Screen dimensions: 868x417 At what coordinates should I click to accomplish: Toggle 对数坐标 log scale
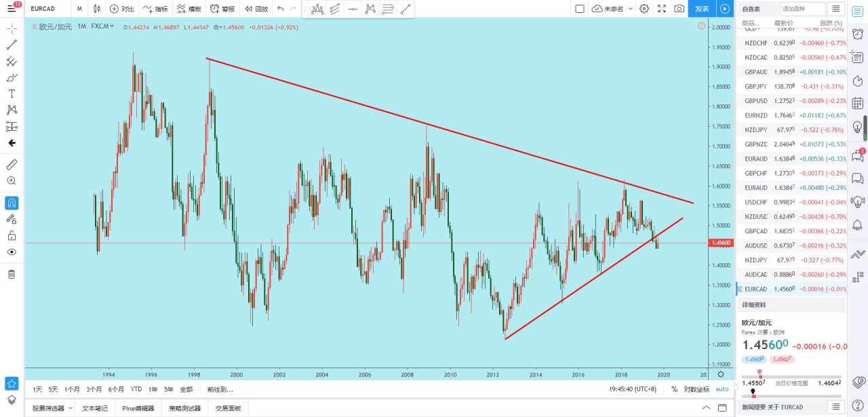[x=696, y=389]
